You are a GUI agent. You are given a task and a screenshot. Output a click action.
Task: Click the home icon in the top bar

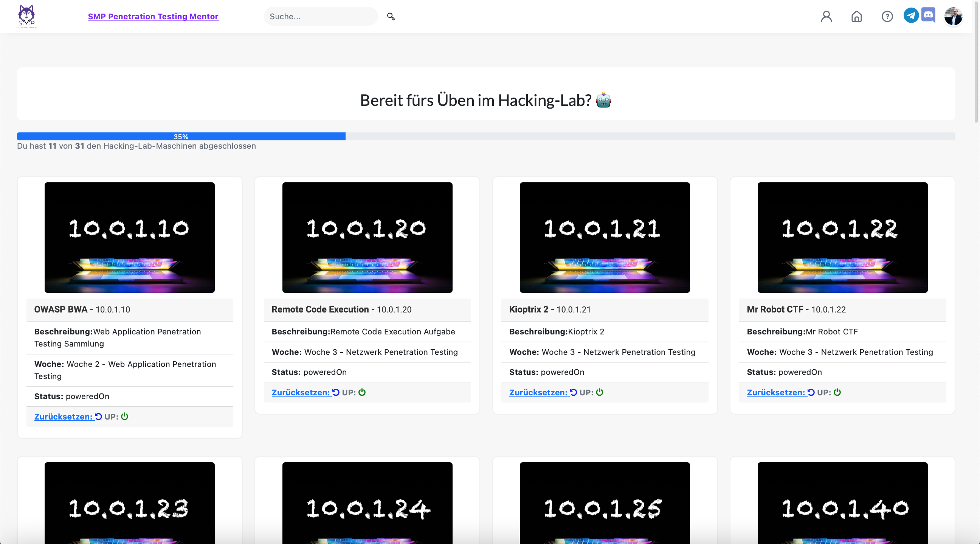(x=856, y=16)
